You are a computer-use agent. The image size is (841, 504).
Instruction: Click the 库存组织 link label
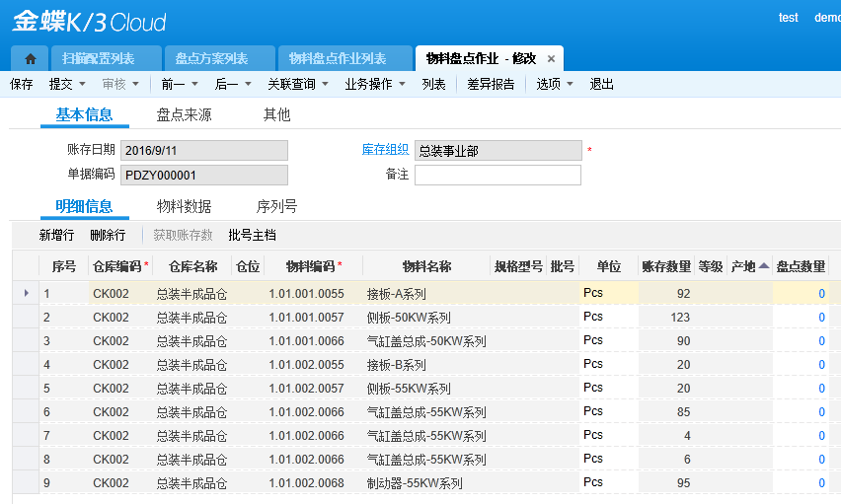pos(385,150)
